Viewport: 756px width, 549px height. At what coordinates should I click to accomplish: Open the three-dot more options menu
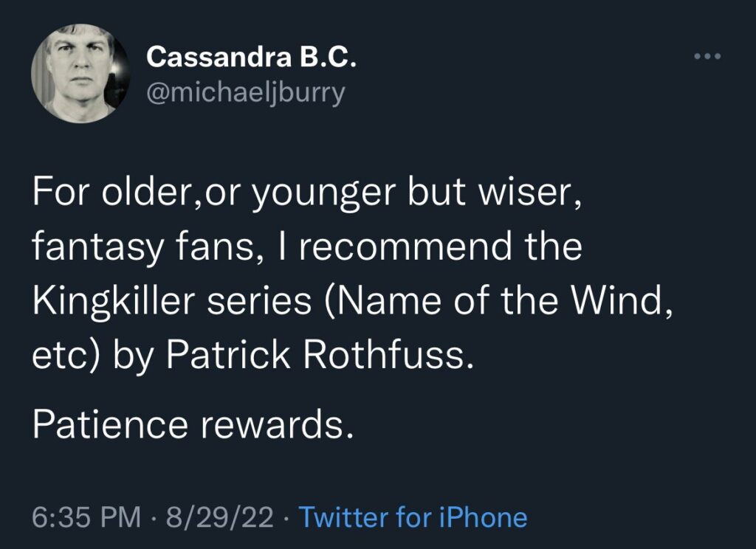click(707, 56)
